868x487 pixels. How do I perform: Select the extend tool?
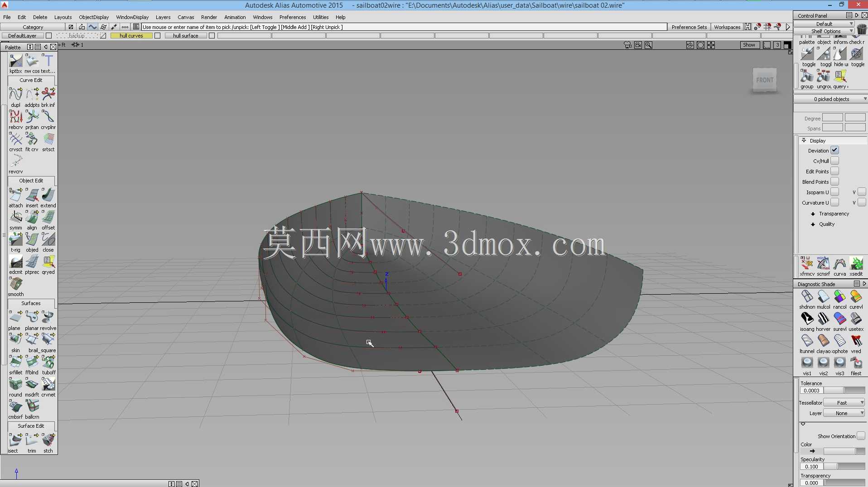[x=48, y=195]
